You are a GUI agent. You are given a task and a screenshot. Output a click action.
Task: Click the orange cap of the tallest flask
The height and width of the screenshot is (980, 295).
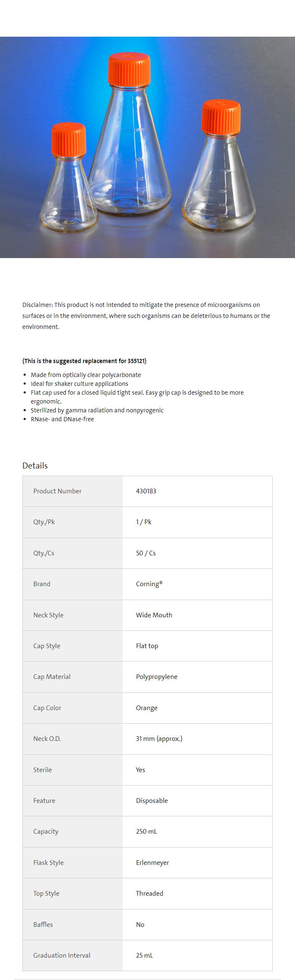tap(130, 69)
